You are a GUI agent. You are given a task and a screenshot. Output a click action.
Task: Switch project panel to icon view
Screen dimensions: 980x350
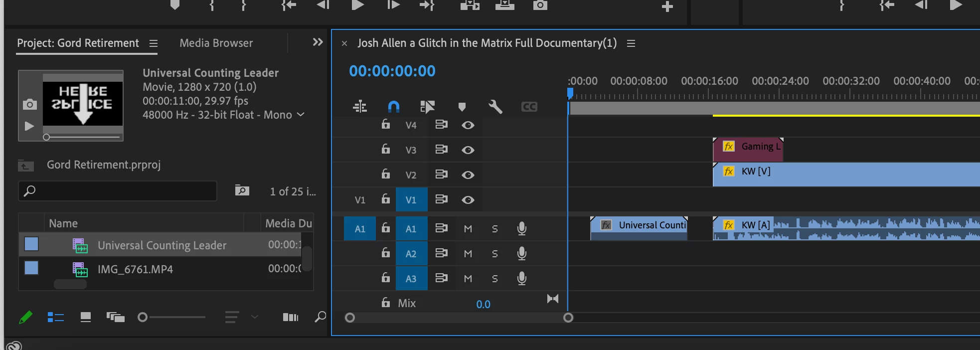point(86,317)
